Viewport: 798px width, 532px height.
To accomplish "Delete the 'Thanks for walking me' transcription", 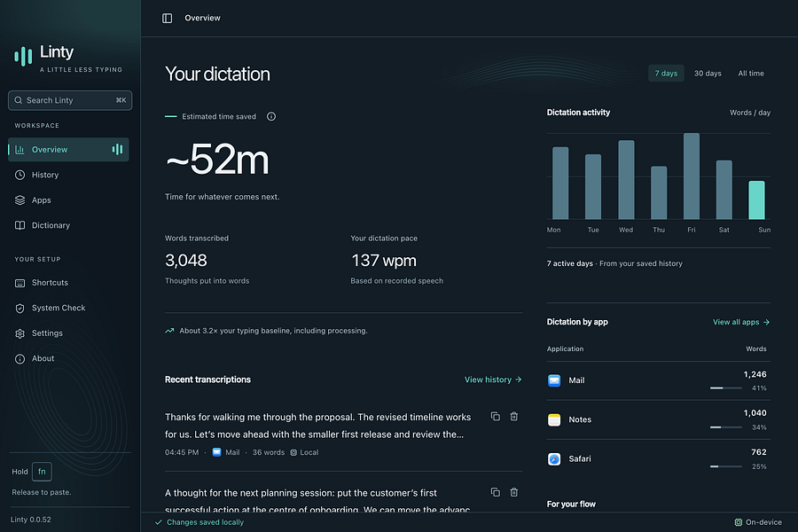I will 514,417.
